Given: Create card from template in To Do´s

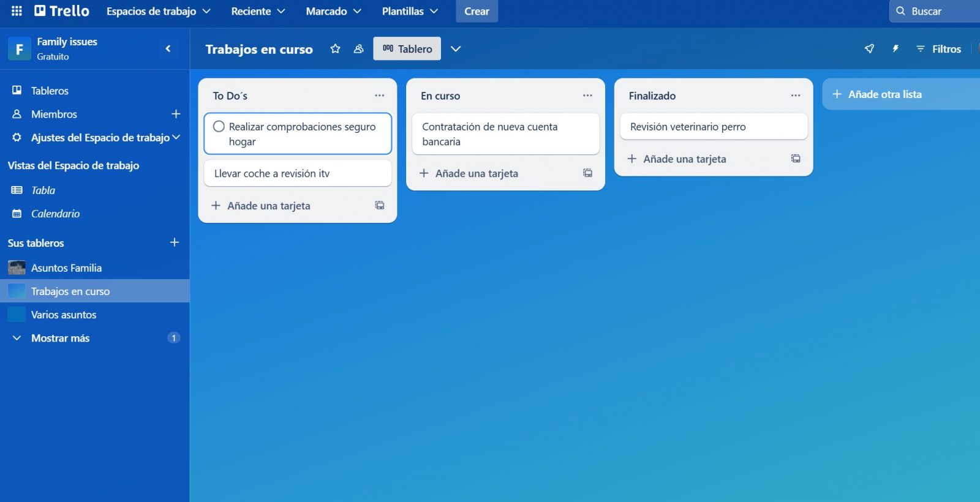Looking at the screenshot, I should pos(380,206).
